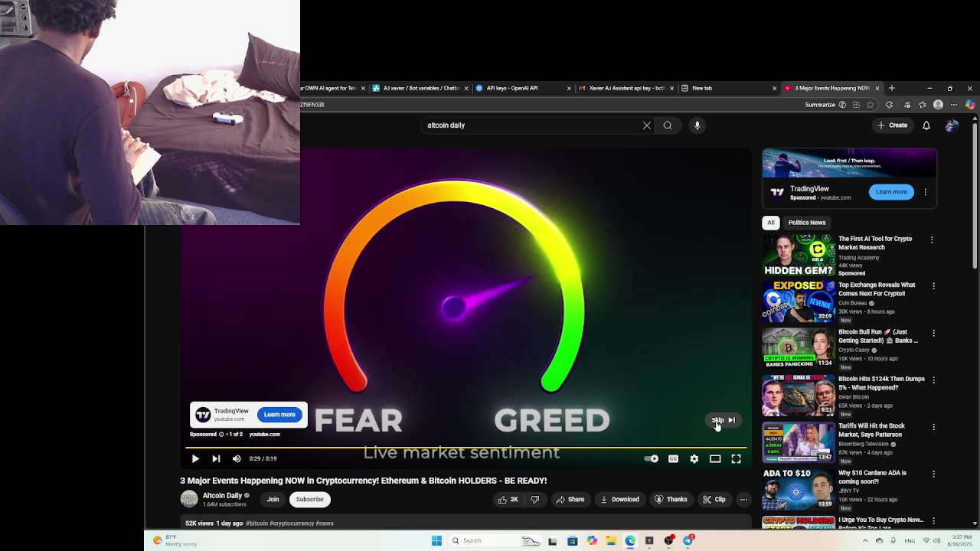Open menu for 'First AI Tool' video

point(932,240)
